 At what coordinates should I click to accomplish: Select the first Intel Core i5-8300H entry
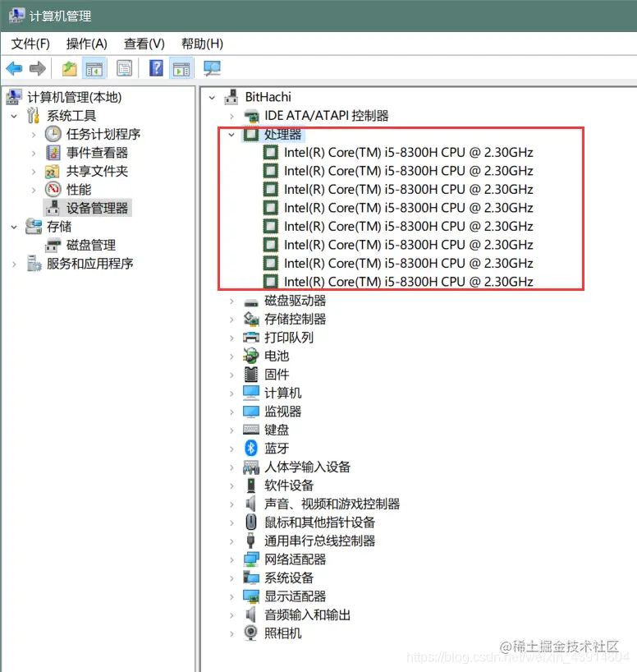[408, 153]
